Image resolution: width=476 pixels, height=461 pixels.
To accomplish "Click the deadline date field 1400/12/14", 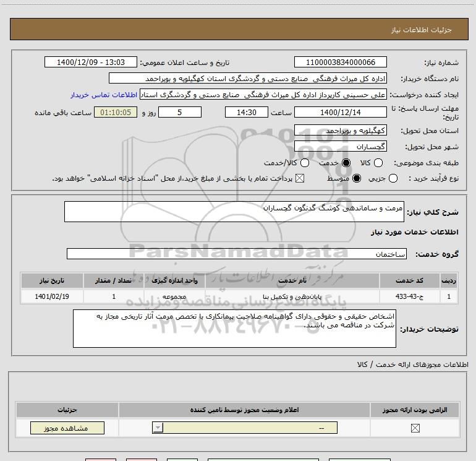I will [340, 112].
